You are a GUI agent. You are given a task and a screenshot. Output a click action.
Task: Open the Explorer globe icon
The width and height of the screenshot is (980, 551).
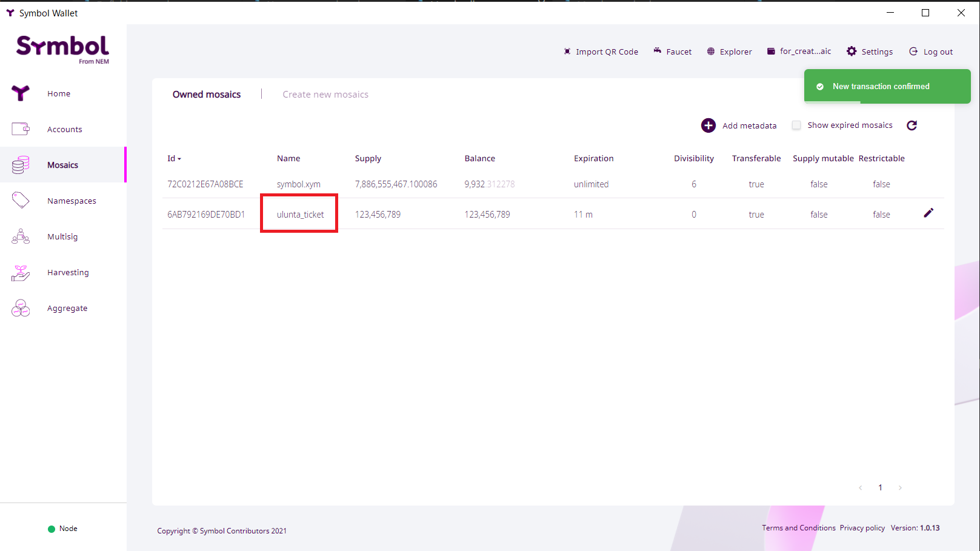tap(711, 52)
